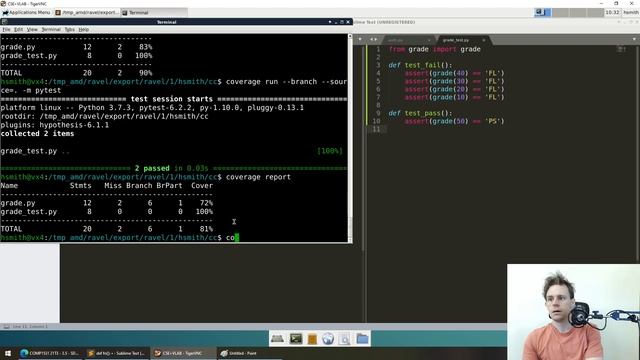Click 'Line 11, Column 1' in status bar
The width and height of the screenshot is (640, 360).
[x=30, y=327]
